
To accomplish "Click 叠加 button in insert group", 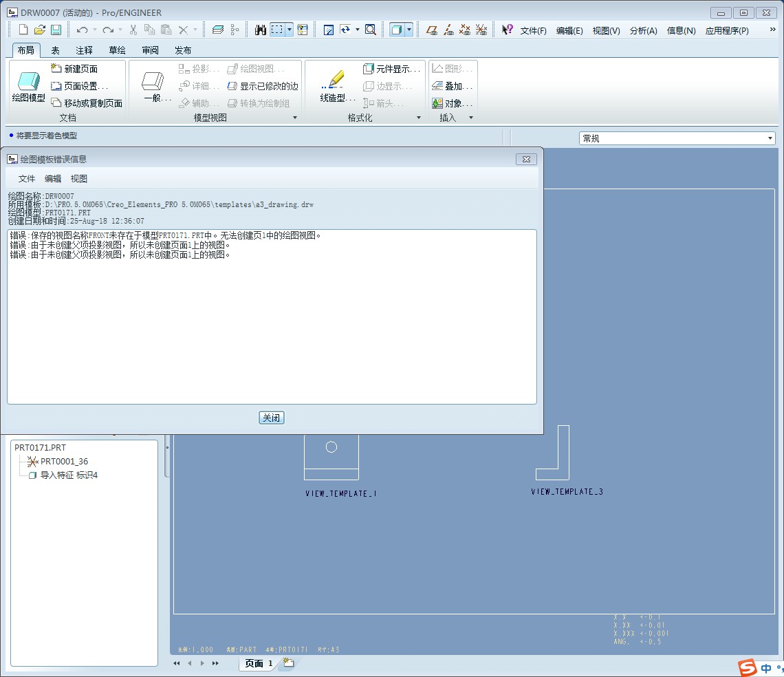I will 452,86.
